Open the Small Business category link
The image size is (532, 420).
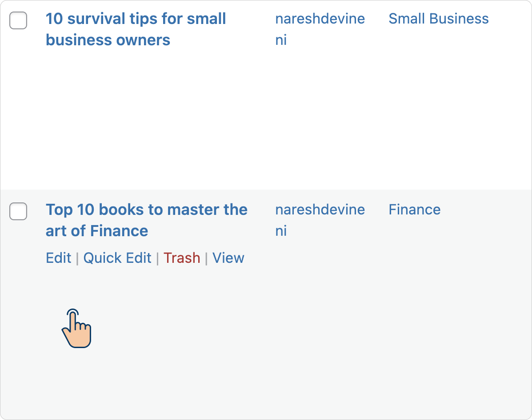(438, 19)
